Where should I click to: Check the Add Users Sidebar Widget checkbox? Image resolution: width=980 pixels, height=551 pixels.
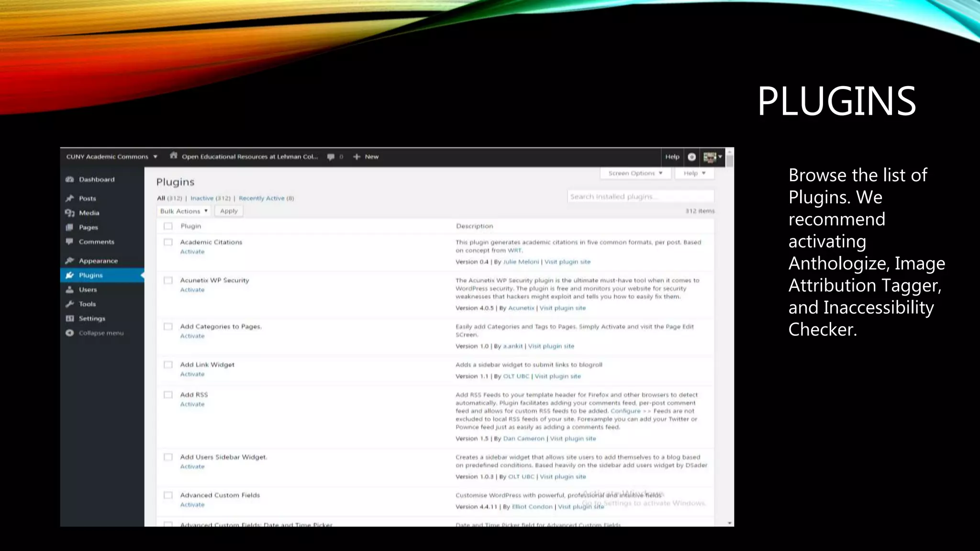[x=168, y=457]
